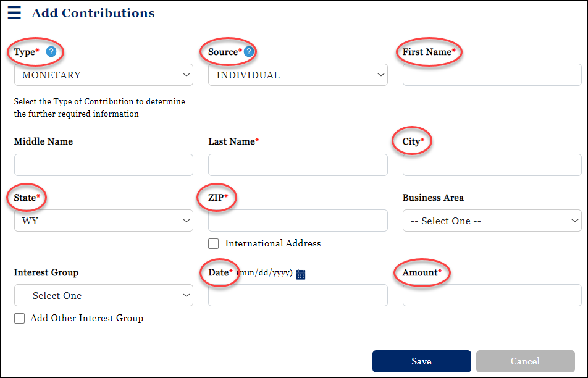Click the Cancel button
The width and height of the screenshot is (588, 378).
click(525, 361)
